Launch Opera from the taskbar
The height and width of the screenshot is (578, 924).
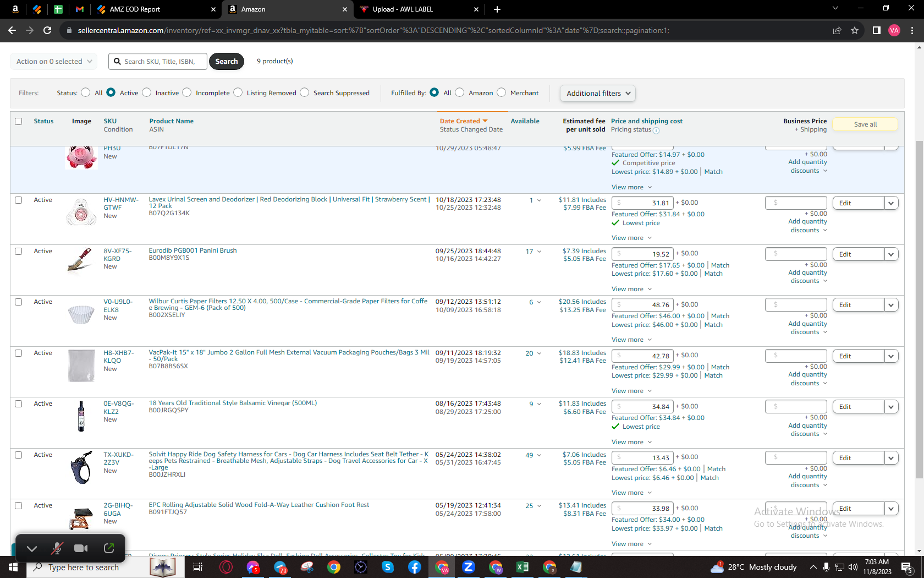point(226,567)
